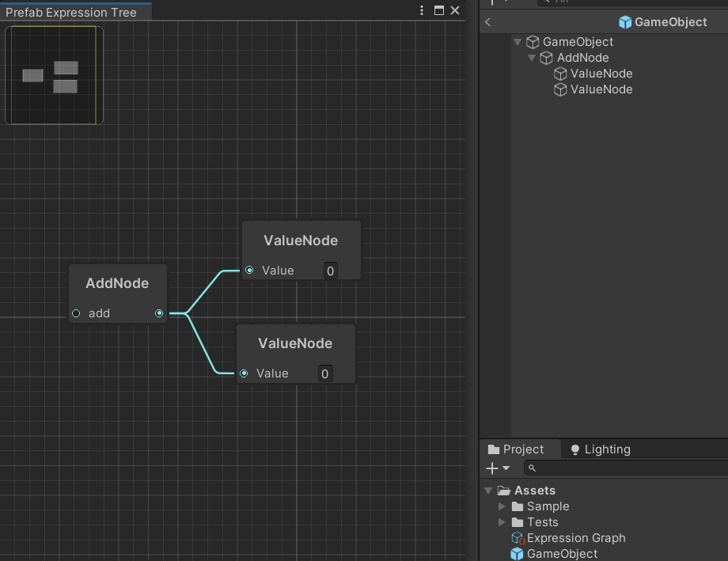Image resolution: width=728 pixels, height=561 pixels.
Task: Go back from the prefab hierarchy header
Action: 487,22
